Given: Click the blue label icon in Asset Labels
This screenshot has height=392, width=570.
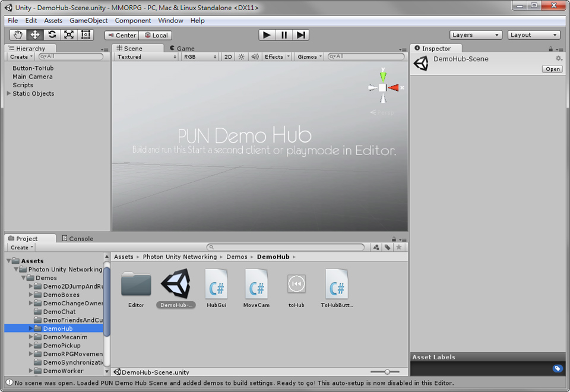Looking at the screenshot, I should tap(557, 368).
